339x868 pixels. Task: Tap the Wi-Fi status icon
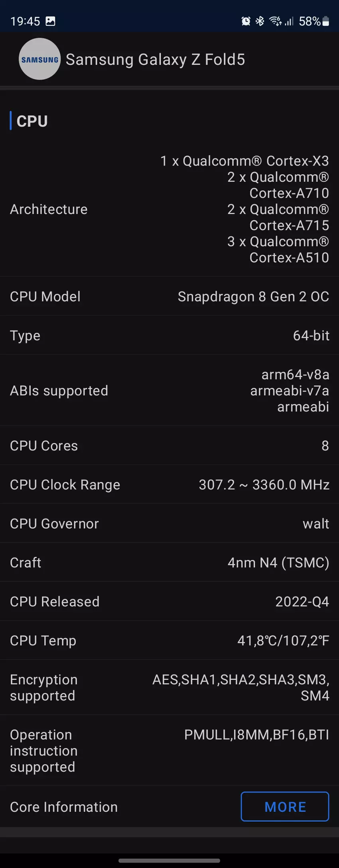pos(275,21)
